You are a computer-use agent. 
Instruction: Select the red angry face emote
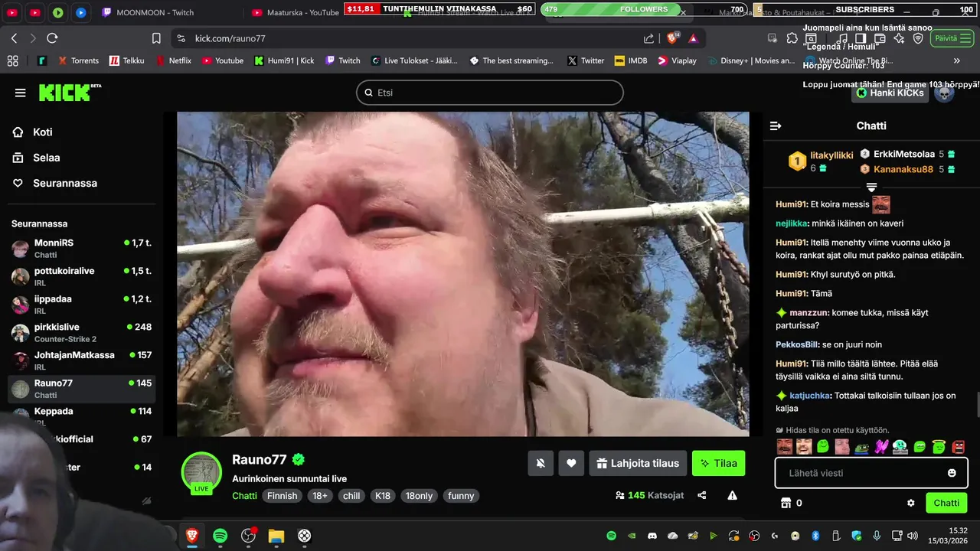tap(959, 446)
